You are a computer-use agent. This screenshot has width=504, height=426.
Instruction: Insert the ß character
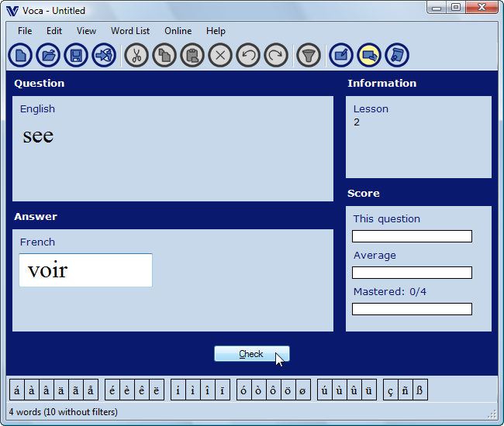click(420, 390)
